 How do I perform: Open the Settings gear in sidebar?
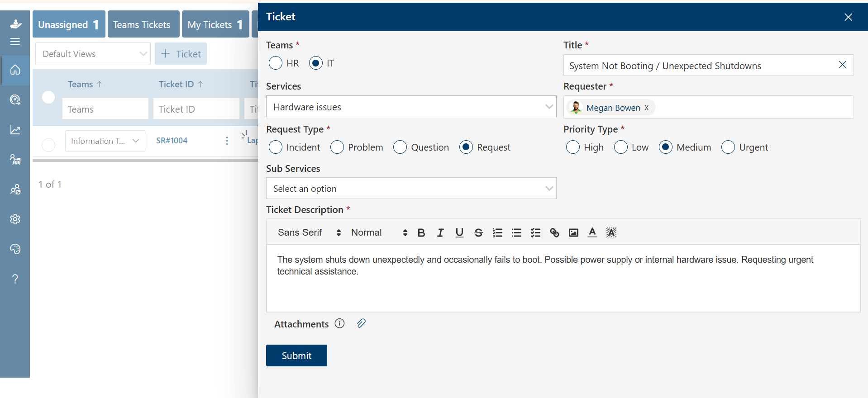(15, 219)
